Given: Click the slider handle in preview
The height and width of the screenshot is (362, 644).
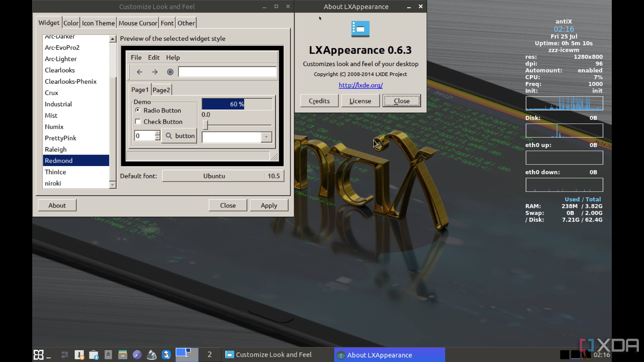Looking at the screenshot, I should 205,125.
